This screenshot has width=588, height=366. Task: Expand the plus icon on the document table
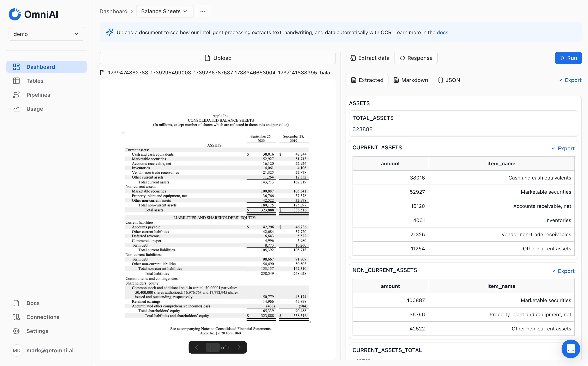click(123, 132)
